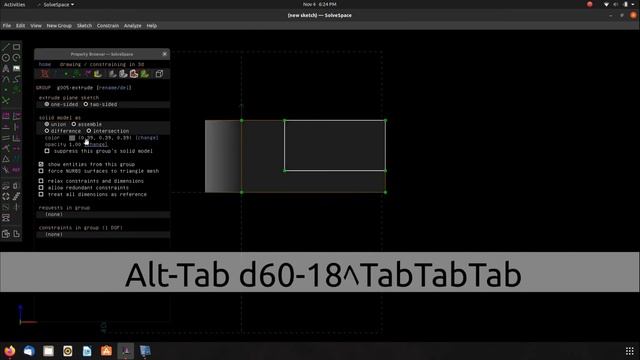Click the rename/del link for g005-extrude
640x360 pixels.
coord(114,87)
